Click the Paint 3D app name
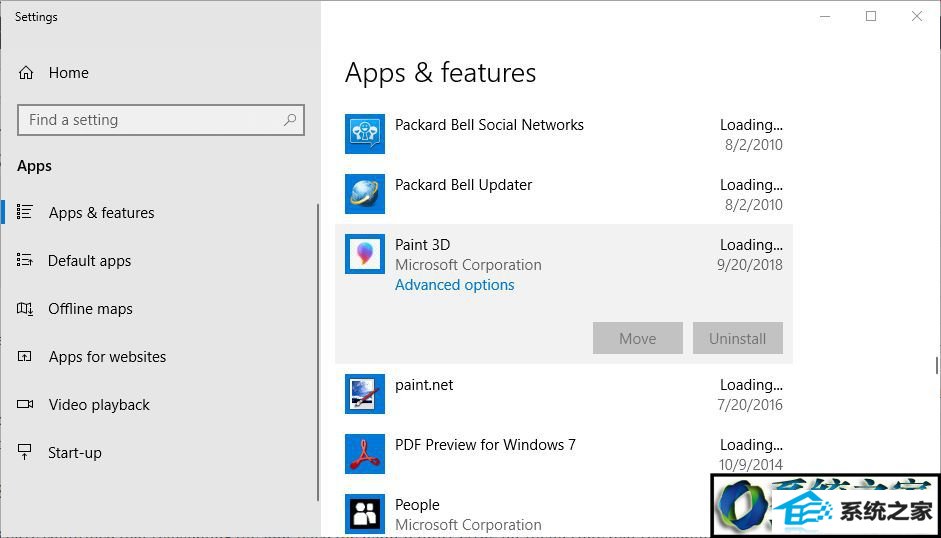This screenshot has height=538, width=941. click(422, 245)
